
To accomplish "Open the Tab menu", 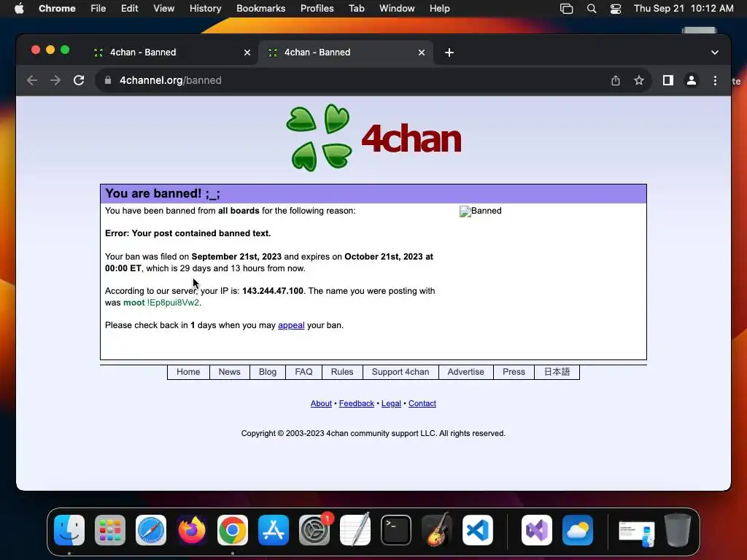I will 356,9.
